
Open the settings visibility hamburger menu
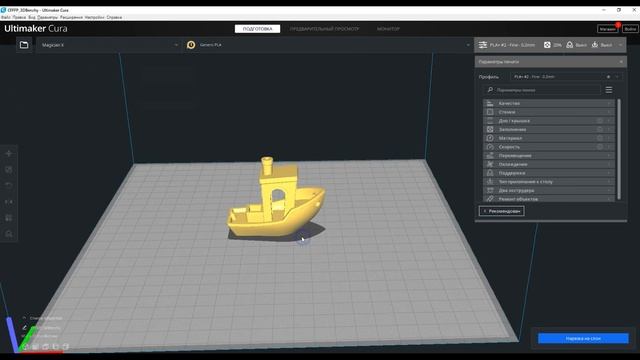[609, 90]
